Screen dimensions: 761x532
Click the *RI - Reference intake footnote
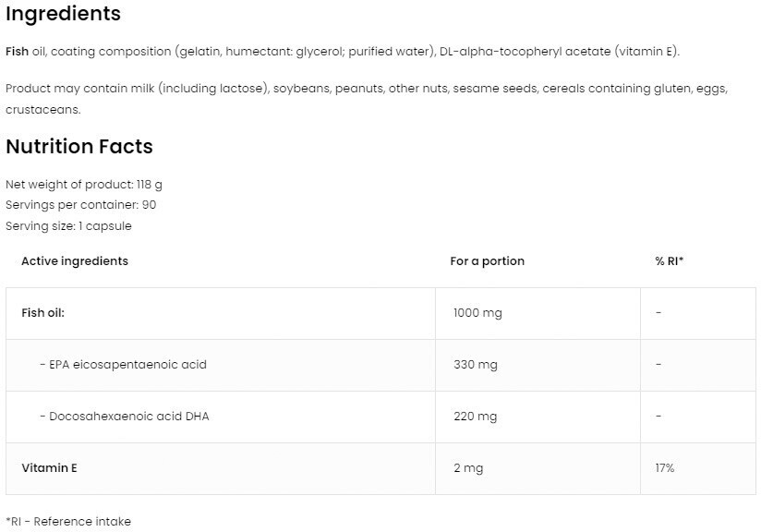coord(68,522)
